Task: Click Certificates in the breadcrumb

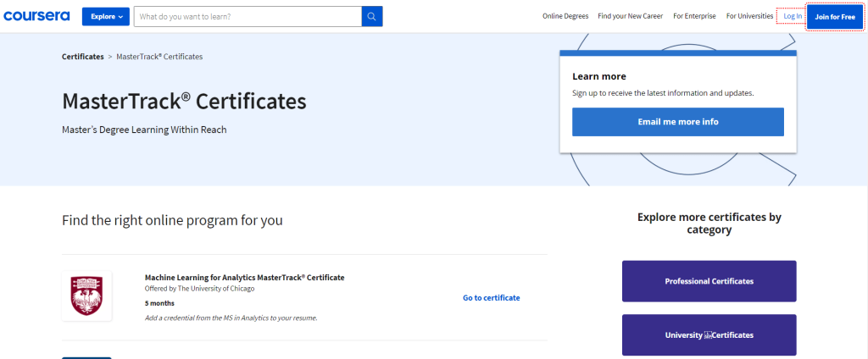Action: (x=82, y=57)
